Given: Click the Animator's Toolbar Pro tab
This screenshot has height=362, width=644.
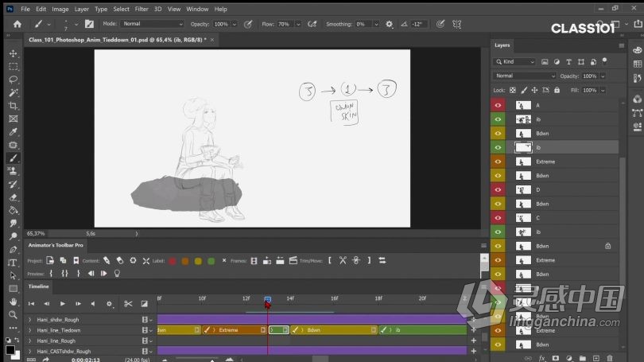Looking at the screenshot, I should [56, 245].
